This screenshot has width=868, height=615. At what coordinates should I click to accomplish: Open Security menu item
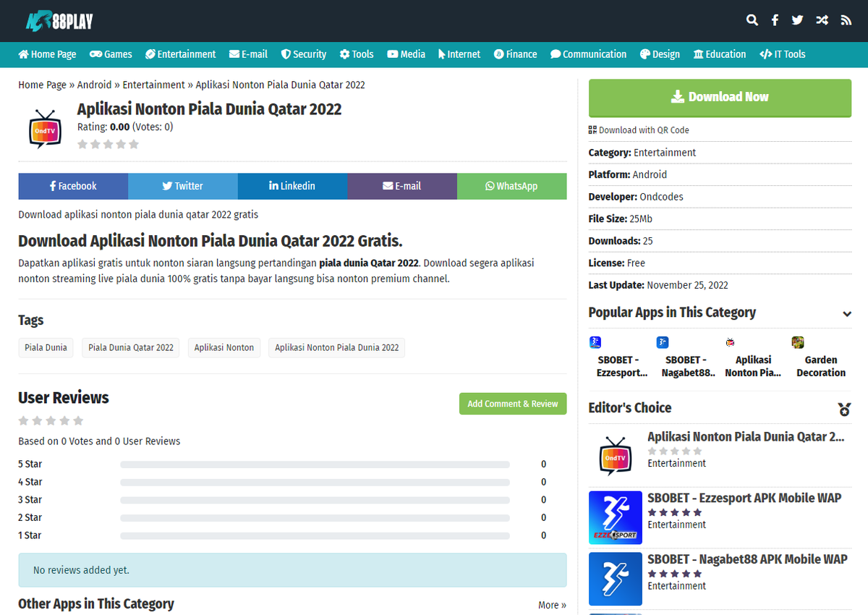tap(304, 54)
